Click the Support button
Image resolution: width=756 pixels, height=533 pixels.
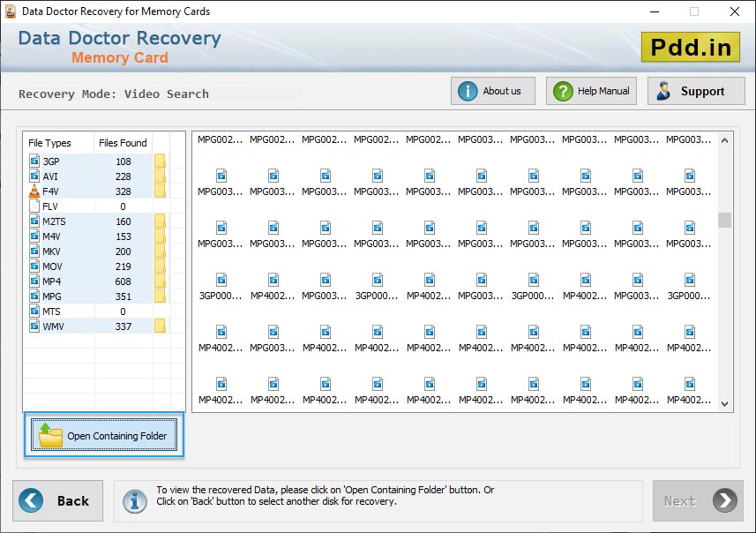coord(696,91)
